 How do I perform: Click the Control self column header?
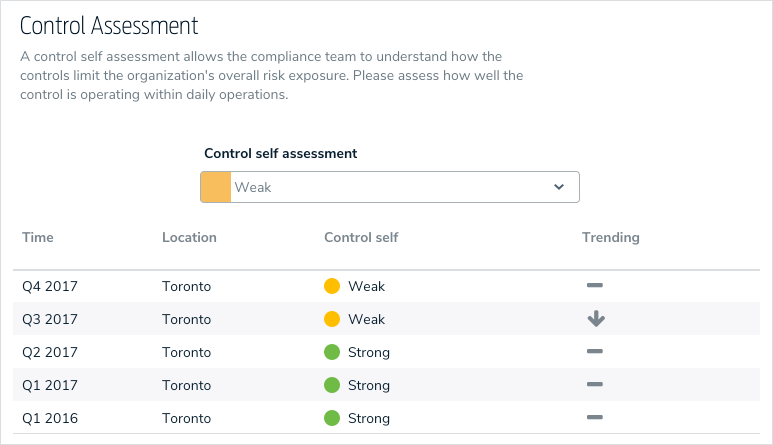(361, 238)
